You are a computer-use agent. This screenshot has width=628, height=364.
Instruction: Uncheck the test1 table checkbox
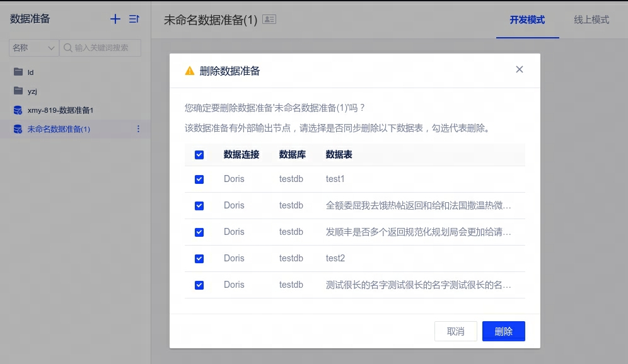tap(199, 179)
